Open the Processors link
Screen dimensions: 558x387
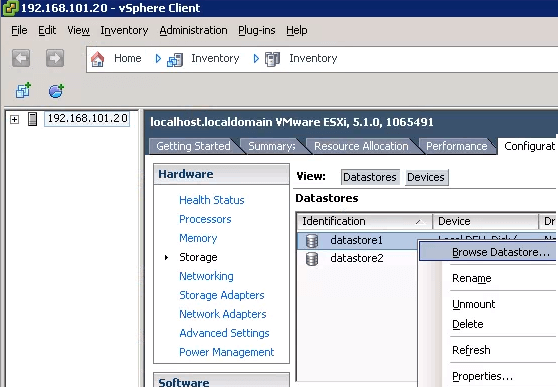point(205,219)
